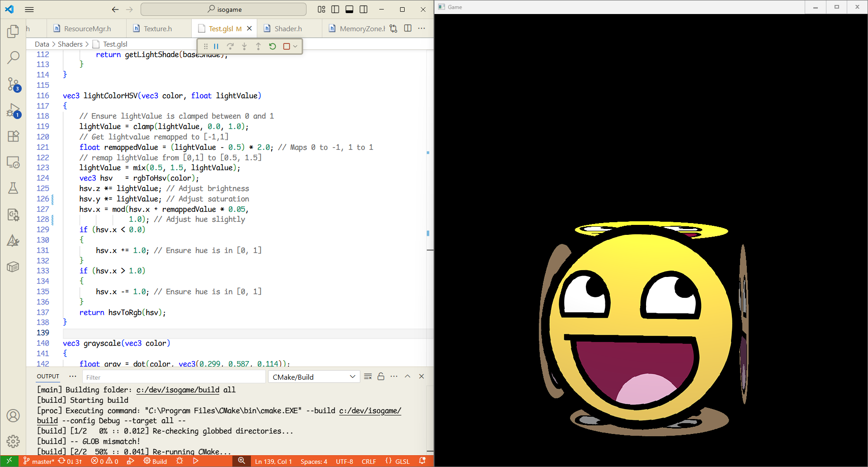Click the isogame command center search box

pos(224,10)
